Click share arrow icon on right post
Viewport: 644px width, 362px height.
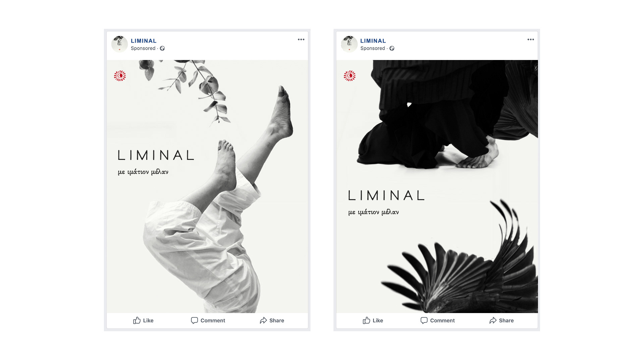[493, 320]
